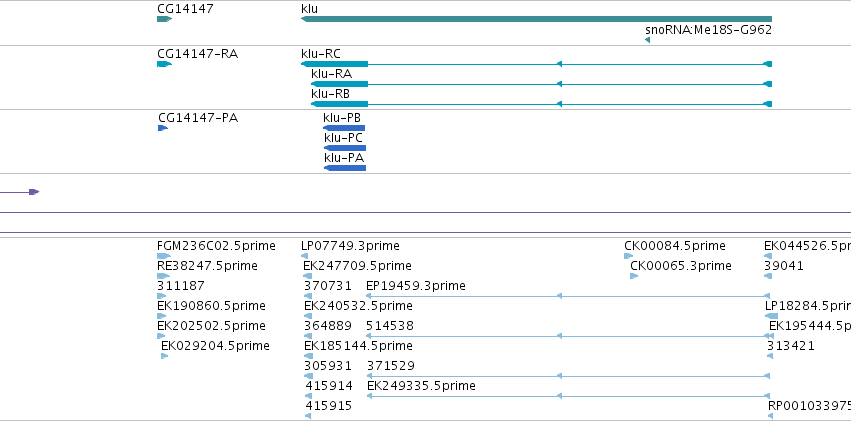The image size is (851, 421).
Task: Select the klu-RA transcript label
Action: click(x=331, y=74)
